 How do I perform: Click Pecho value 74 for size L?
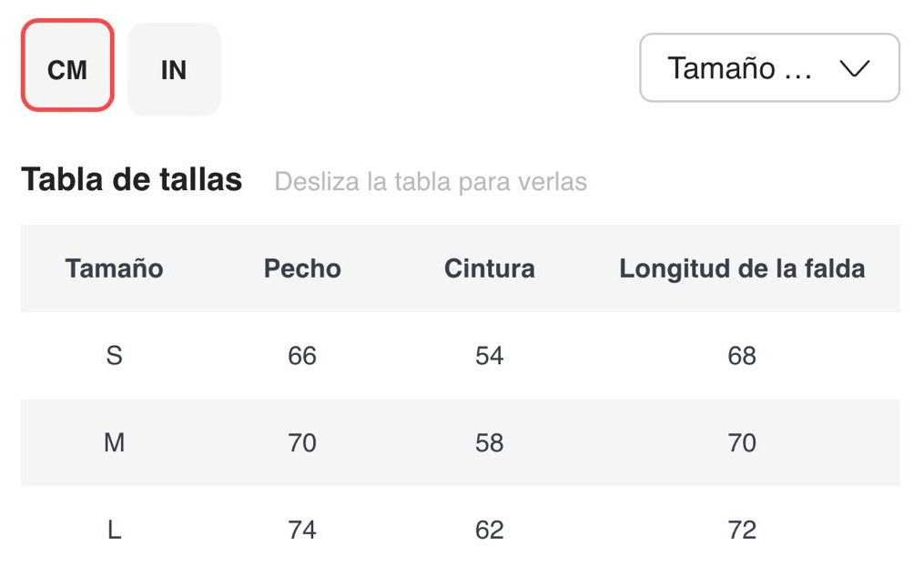(x=302, y=530)
